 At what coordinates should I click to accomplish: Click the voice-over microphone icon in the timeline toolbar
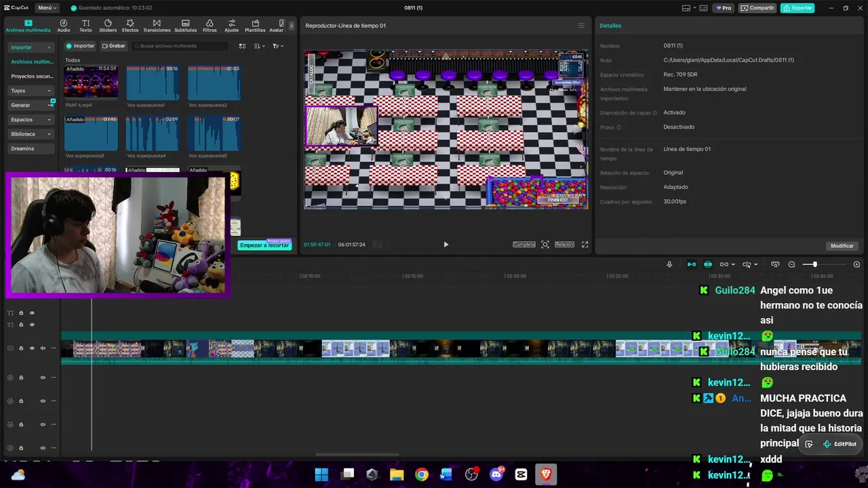669,264
